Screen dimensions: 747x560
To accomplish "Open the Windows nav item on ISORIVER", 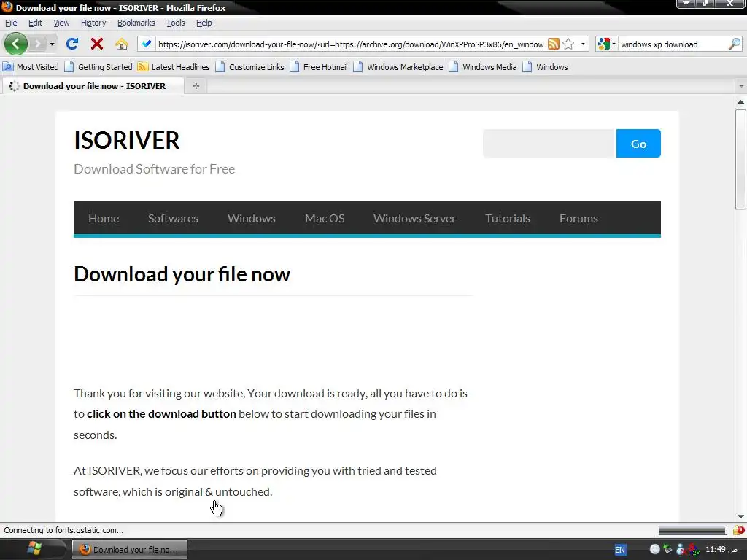I will point(252,218).
